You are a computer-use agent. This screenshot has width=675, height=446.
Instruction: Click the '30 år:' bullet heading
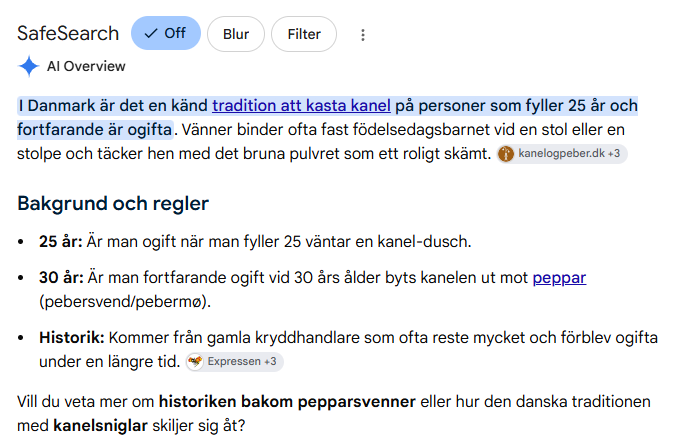point(62,278)
